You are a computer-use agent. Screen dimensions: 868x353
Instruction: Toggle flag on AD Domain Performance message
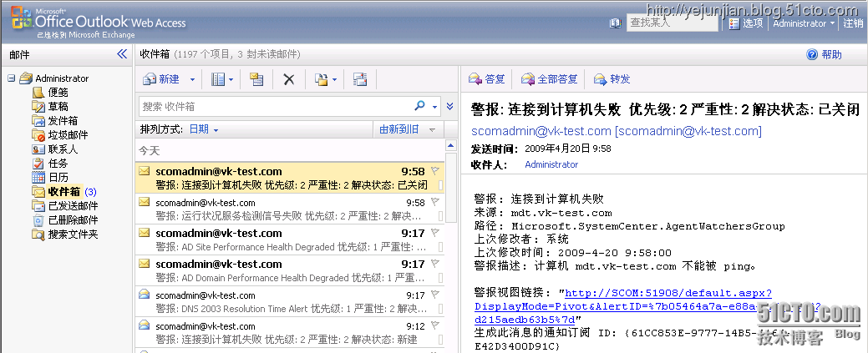click(435, 264)
